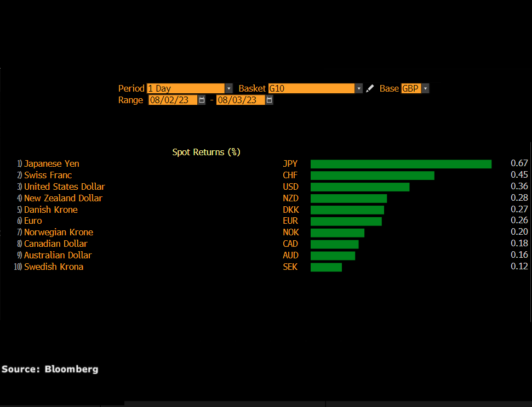Choose New Zealand Dollar in list

[x=63, y=198]
